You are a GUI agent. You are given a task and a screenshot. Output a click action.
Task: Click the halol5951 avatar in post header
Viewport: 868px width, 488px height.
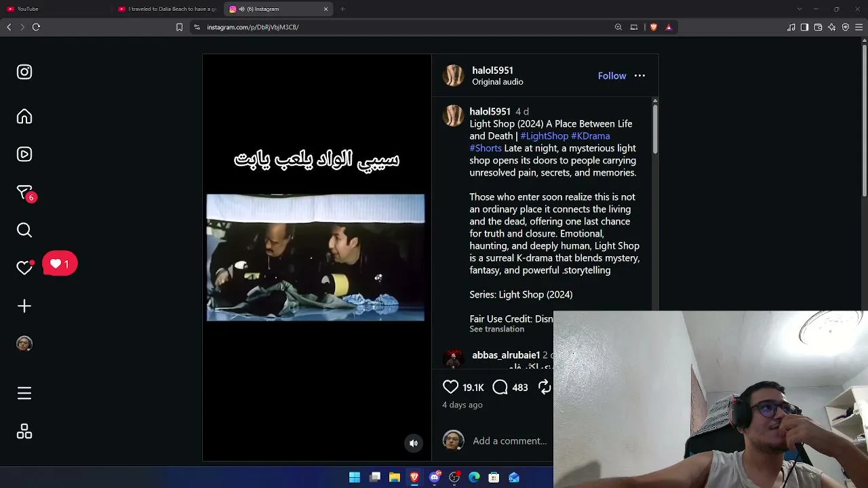click(454, 76)
